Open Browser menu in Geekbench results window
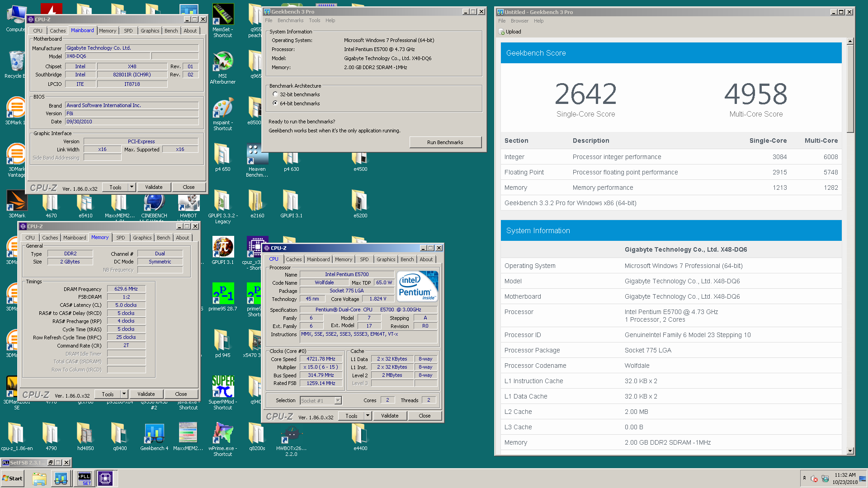 point(519,21)
